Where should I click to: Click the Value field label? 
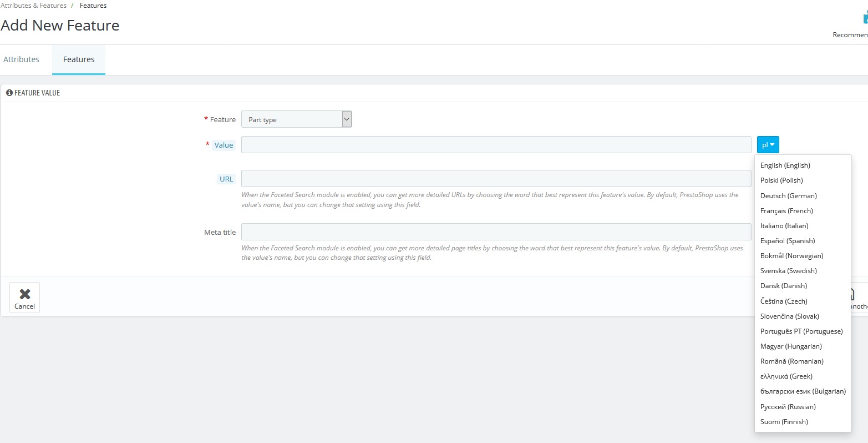[x=224, y=145]
